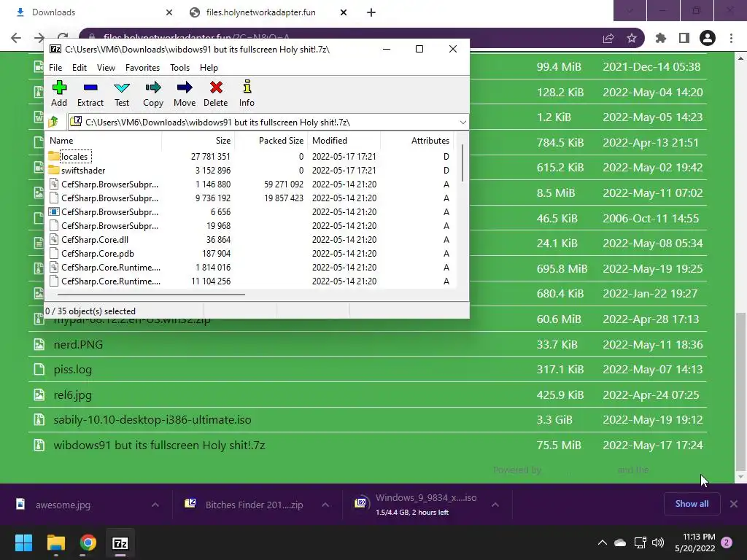This screenshot has height=560, width=747.
Task: Switch to the files.holynetworkadapter.fun tab
Action: tap(260, 12)
